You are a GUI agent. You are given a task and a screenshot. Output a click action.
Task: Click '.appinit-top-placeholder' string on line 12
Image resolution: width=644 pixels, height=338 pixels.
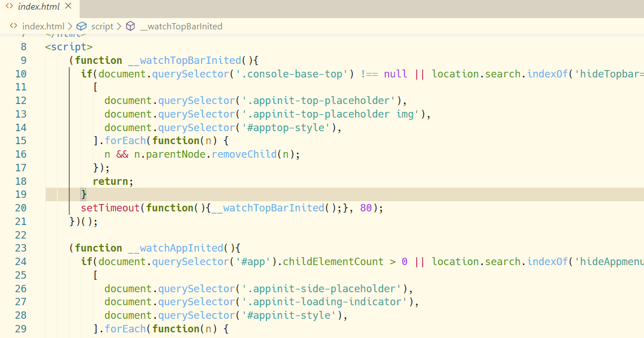pyautogui.click(x=318, y=101)
